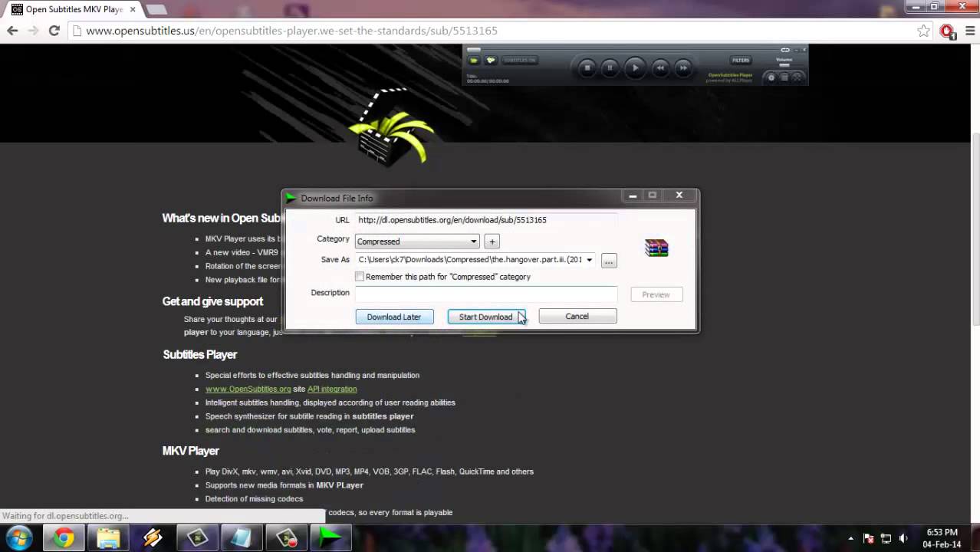Tick Remember this path for Compressed category
This screenshot has width=980, height=552.
360,277
